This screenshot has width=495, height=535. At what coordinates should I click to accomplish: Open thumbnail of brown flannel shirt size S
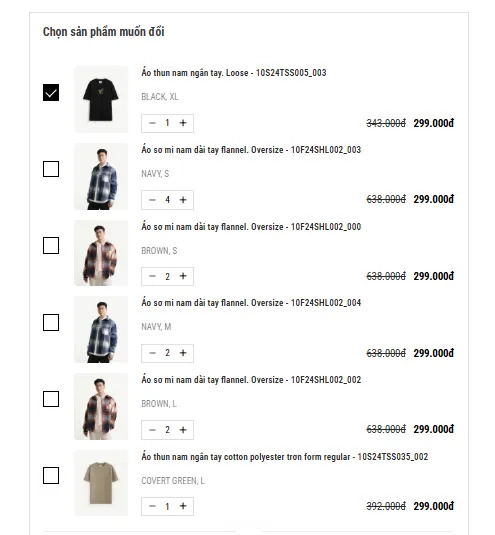coord(101,253)
